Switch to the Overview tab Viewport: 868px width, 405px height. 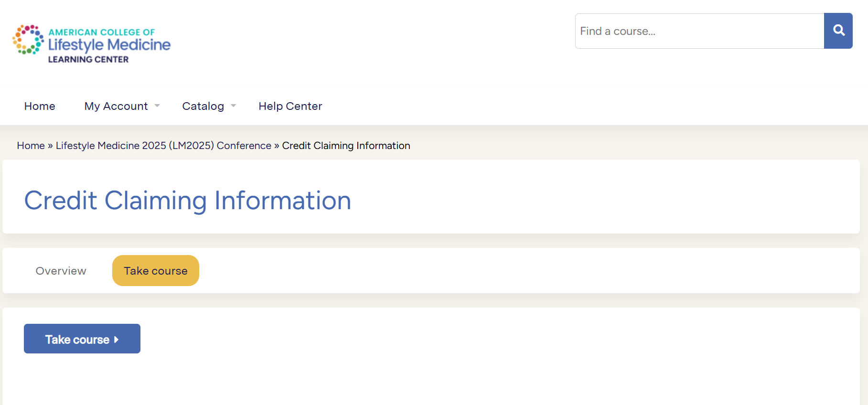click(x=61, y=271)
